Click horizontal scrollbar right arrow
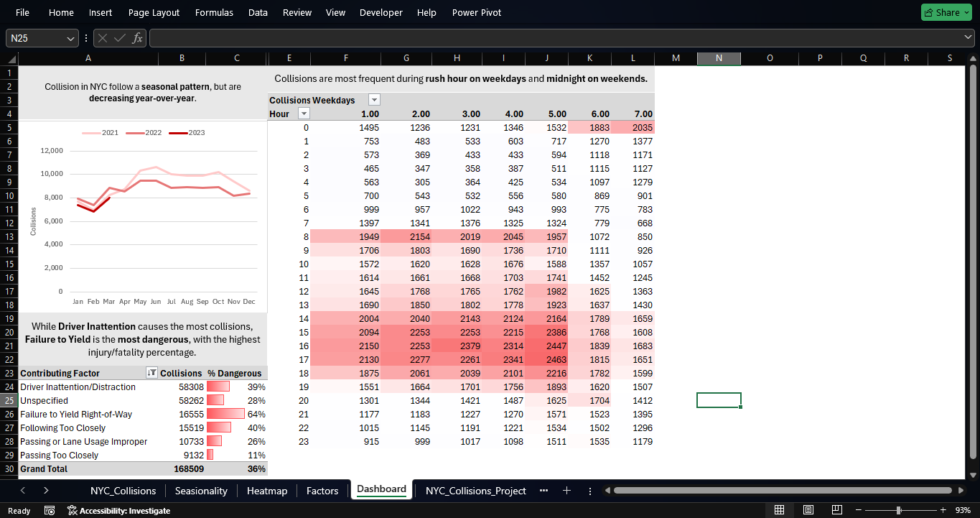 click(961, 491)
